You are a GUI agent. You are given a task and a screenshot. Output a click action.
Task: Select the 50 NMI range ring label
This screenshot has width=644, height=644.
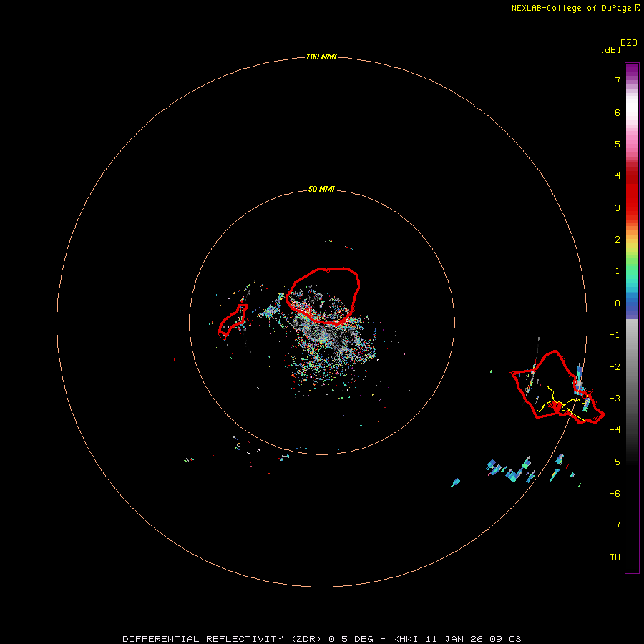321,189
